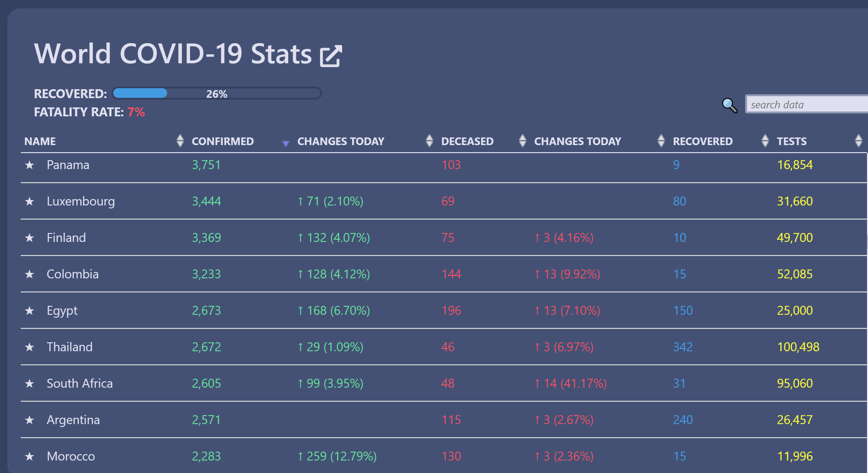Sort by deceased CHANGES TODAY arrows

[661, 141]
